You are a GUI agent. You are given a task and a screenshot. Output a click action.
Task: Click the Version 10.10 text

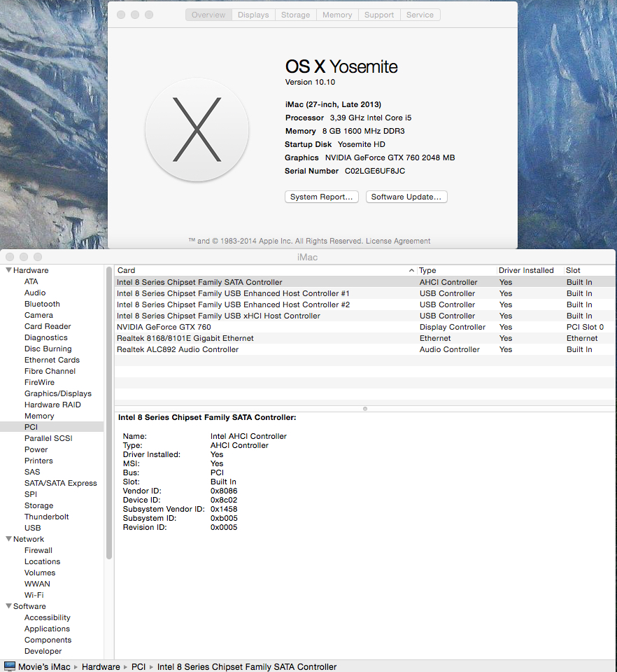(310, 82)
